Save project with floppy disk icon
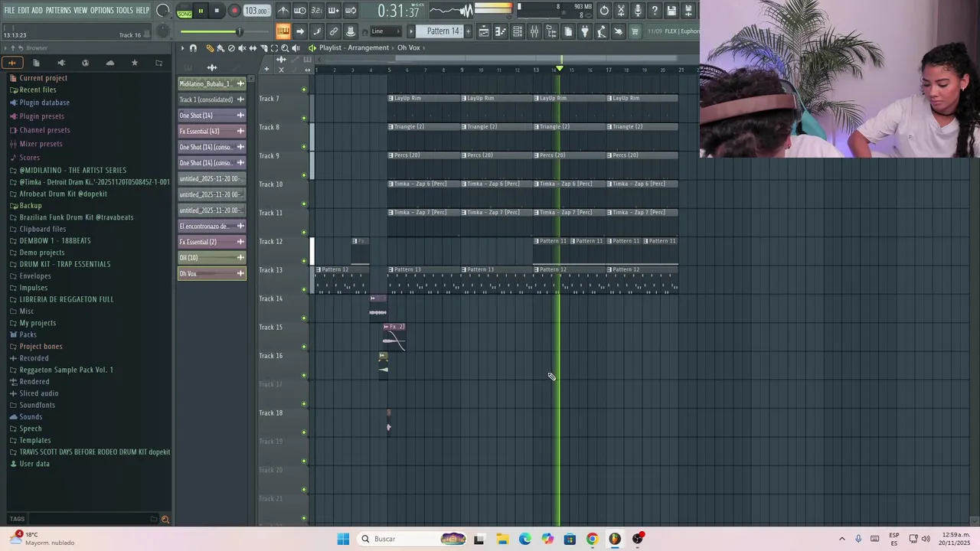The width and height of the screenshot is (980, 551). point(671,11)
